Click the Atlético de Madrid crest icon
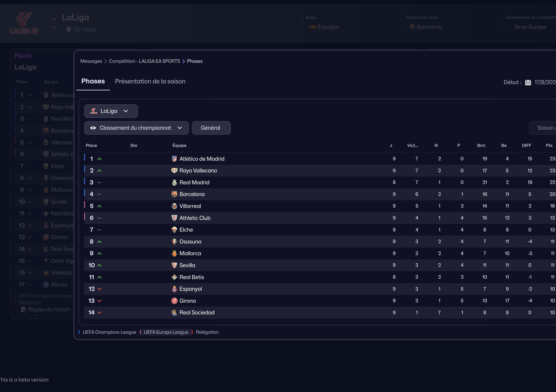 pyautogui.click(x=174, y=159)
